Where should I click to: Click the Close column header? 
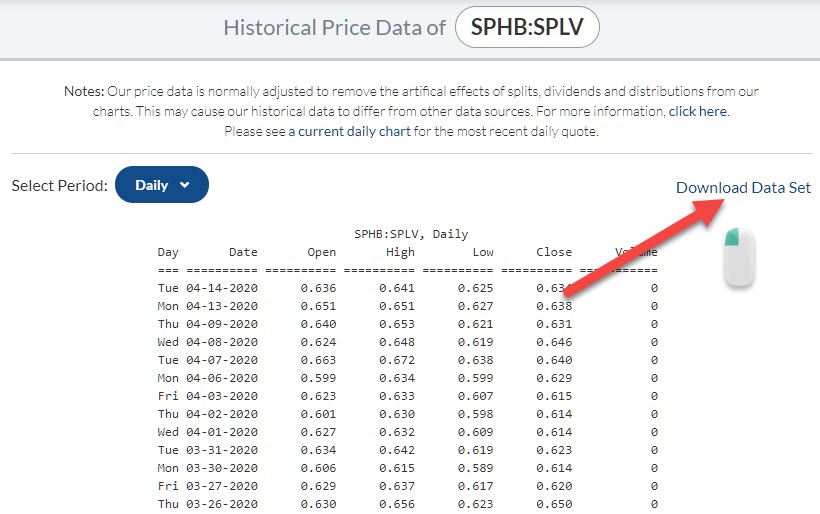click(x=553, y=252)
